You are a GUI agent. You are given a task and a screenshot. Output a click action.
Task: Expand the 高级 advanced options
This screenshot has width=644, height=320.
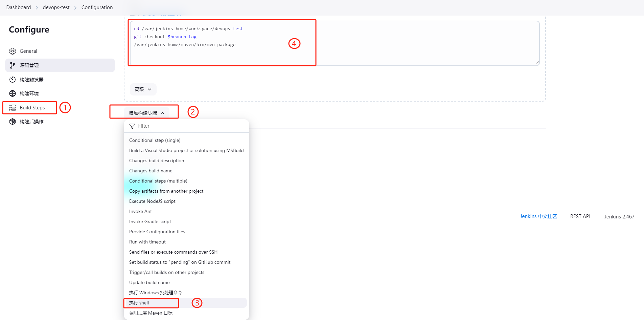pos(143,89)
